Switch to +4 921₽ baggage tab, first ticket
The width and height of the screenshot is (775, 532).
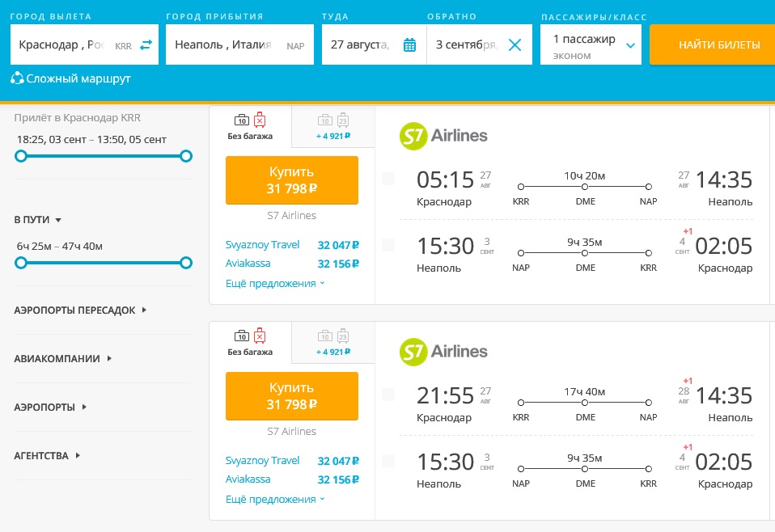pyautogui.click(x=333, y=127)
